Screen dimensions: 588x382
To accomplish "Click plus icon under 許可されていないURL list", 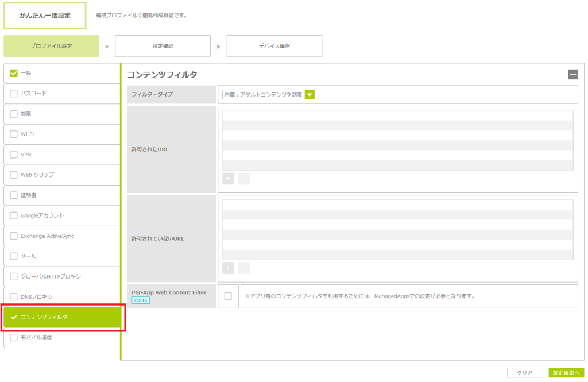I will pyautogui.click(x=228, y=268).
